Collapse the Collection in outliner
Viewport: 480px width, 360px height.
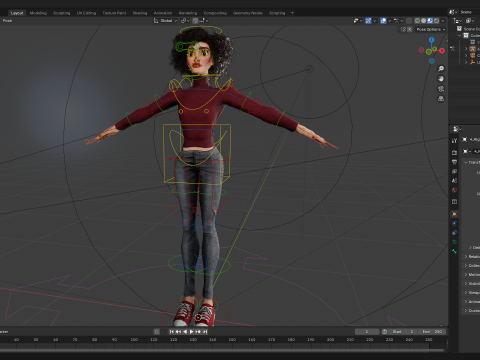[460, 36]
